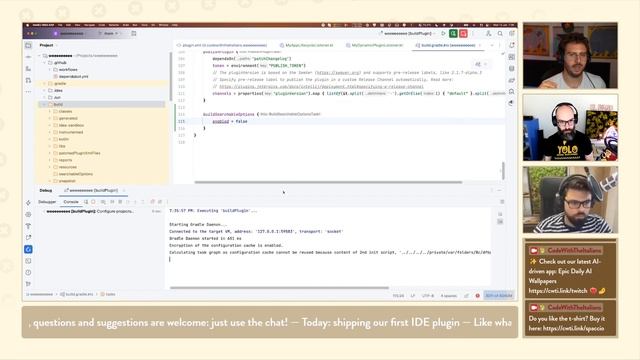
Task: Expand the reports folder in project tree
Action: 50,160
